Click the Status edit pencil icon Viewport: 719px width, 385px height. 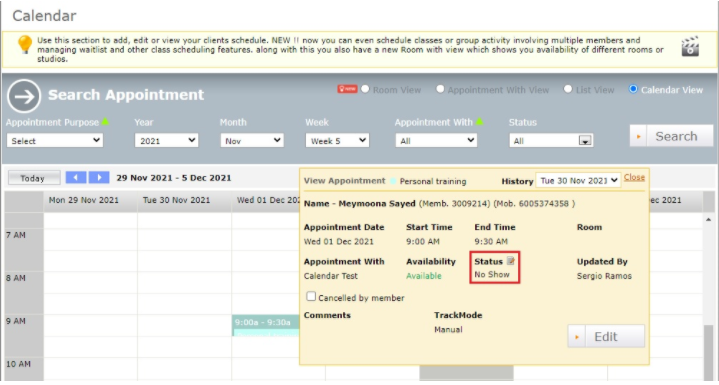coord(511,261)
